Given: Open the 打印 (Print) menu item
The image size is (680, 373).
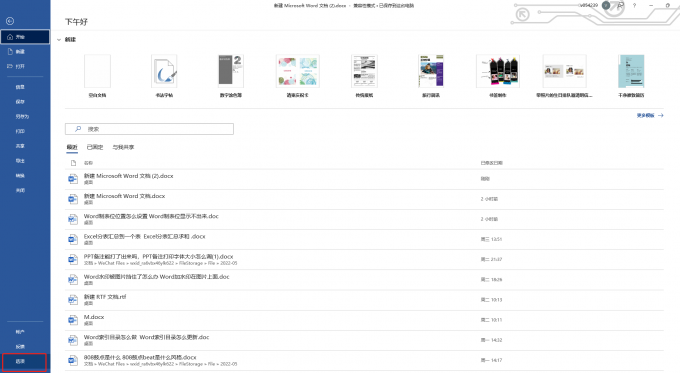Looking at the screenshot, I should pos(20,131).
